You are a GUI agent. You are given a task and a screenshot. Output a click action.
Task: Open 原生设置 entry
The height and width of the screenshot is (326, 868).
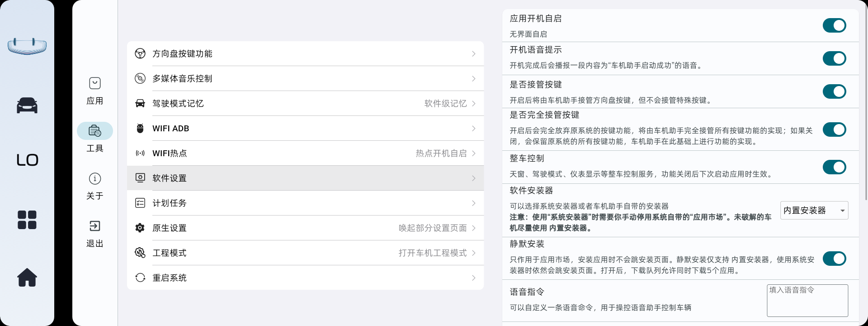coord(305,228)
